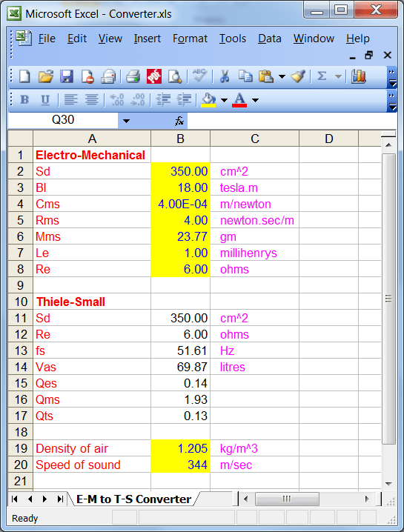Activate the Format Painter brush icon
404x532 pixels.
(x=299, y=76)
